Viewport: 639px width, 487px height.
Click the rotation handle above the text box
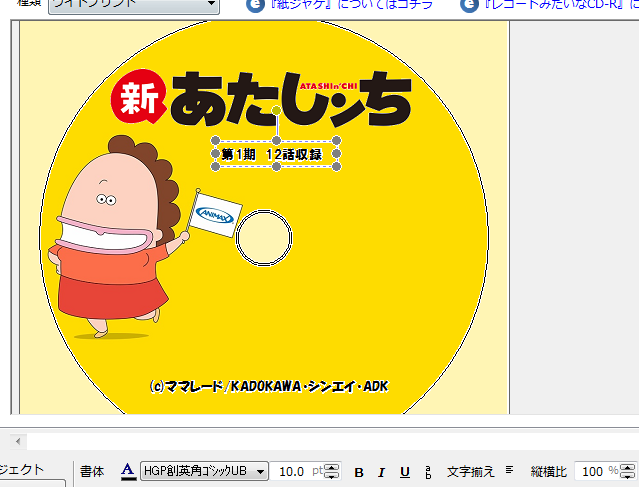pos(276,110)
